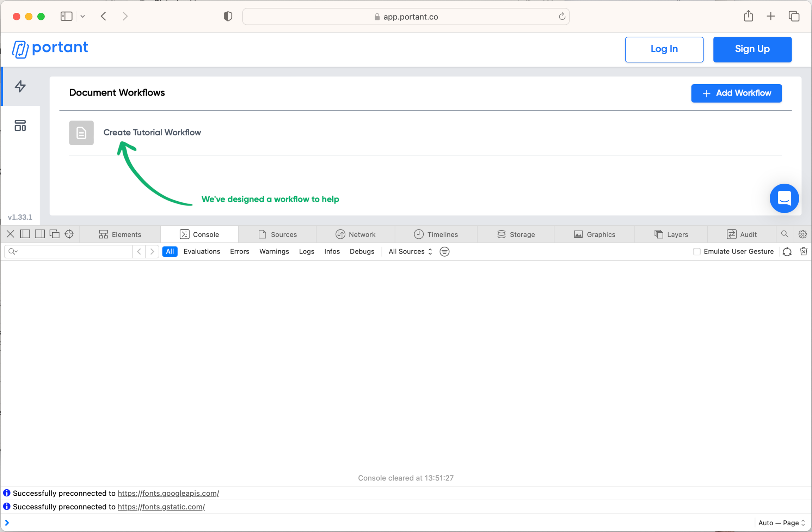Toggle the Errors console filter
This screenshot has width=812, height=532.
[x=239, y=251]
